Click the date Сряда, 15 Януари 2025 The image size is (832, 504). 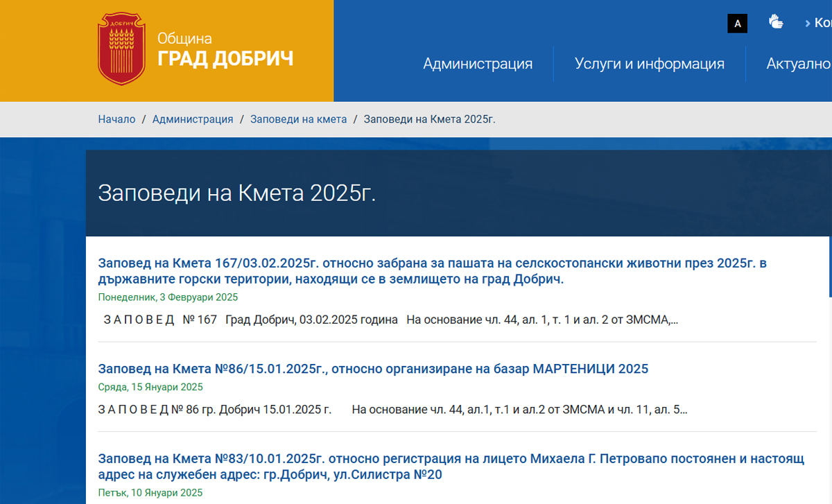[150, 387]
